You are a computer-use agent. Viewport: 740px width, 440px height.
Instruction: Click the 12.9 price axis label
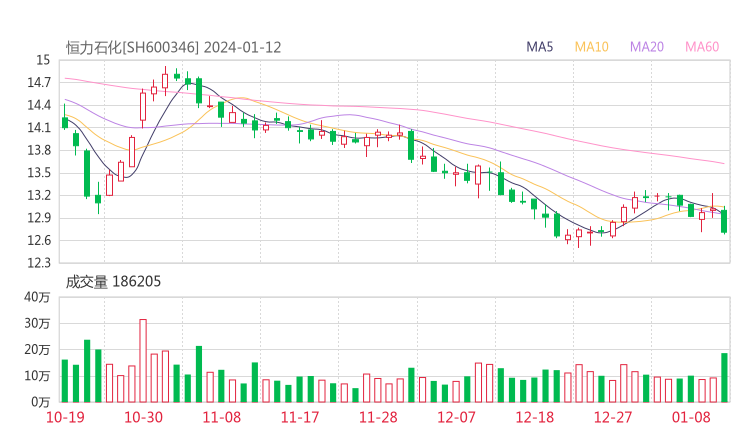[39, 218]
